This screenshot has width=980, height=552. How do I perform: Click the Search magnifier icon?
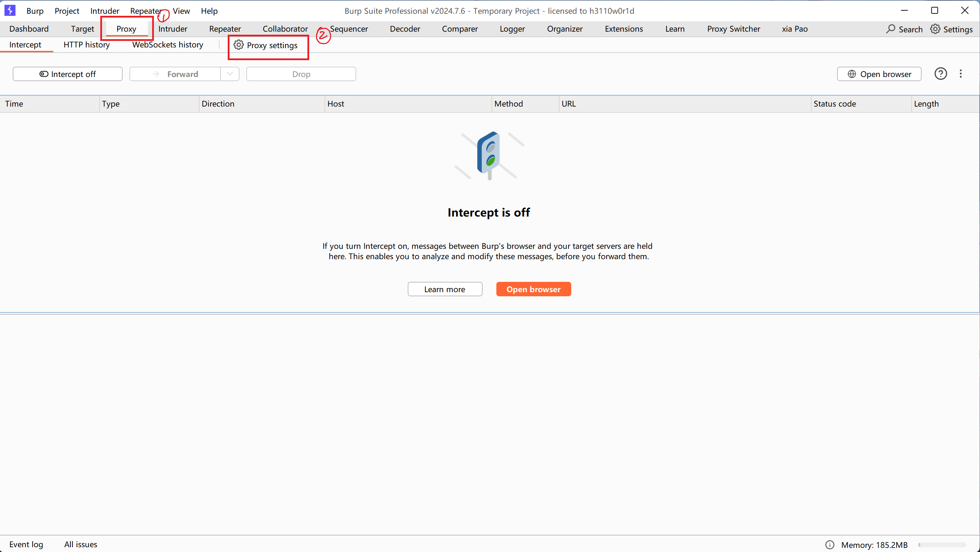tap(891, 29)
